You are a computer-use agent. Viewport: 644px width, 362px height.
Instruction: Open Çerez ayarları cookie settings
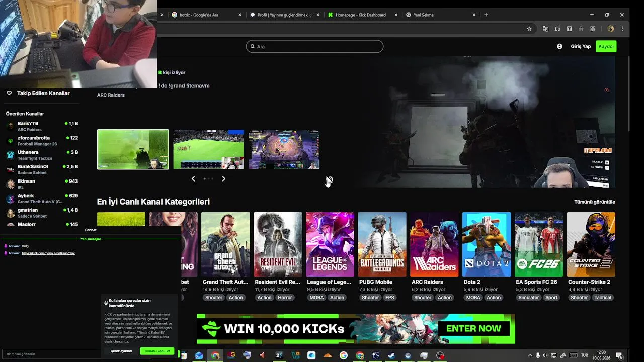(x=121, y=351)
